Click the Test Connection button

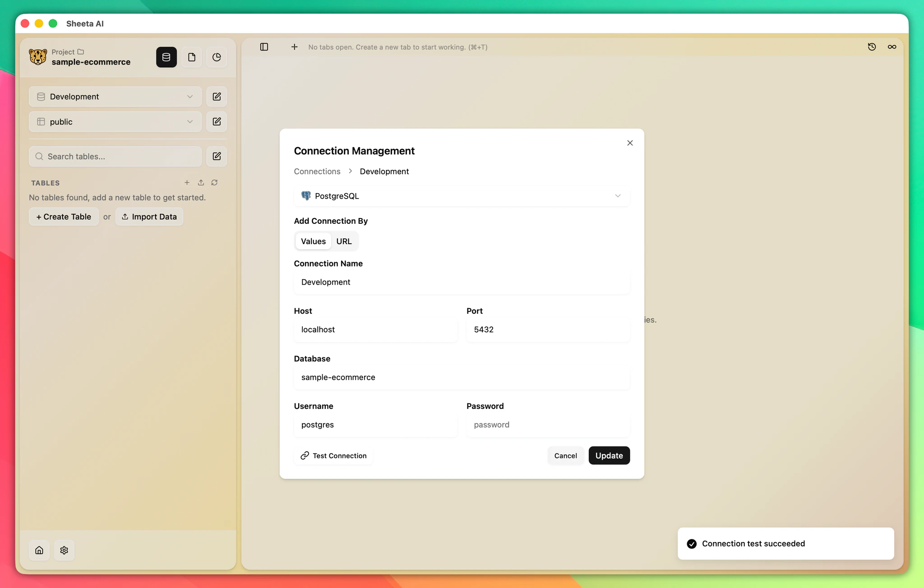[x=333, y=456]
